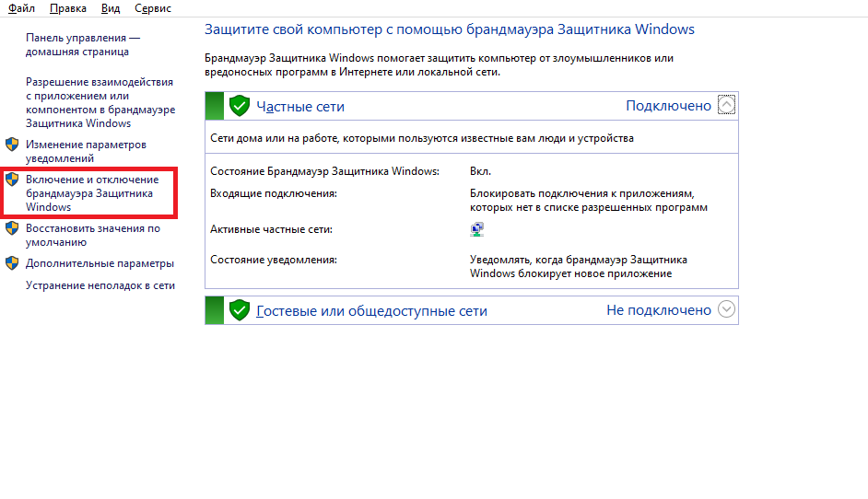
Task: Click the Подключено status text
Action: 668,106
